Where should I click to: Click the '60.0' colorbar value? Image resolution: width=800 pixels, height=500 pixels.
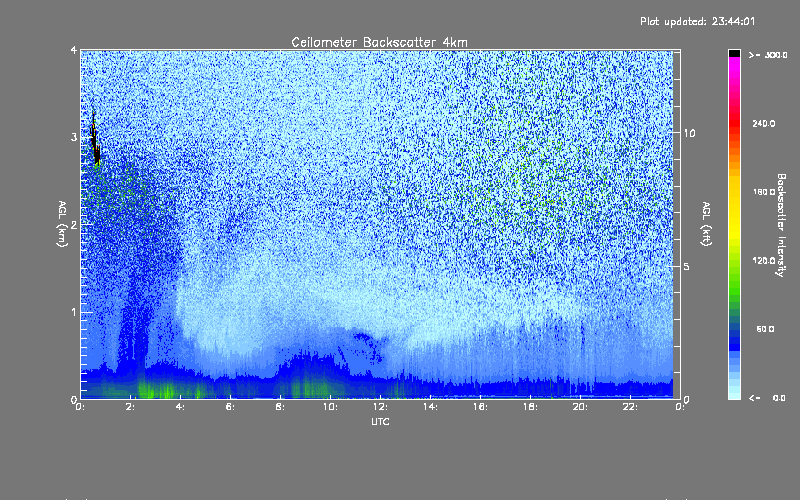click(x=765, y=329)
